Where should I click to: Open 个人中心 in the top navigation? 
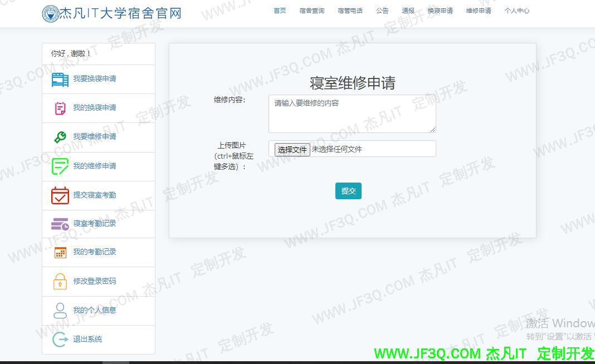[x=516, y=11]
